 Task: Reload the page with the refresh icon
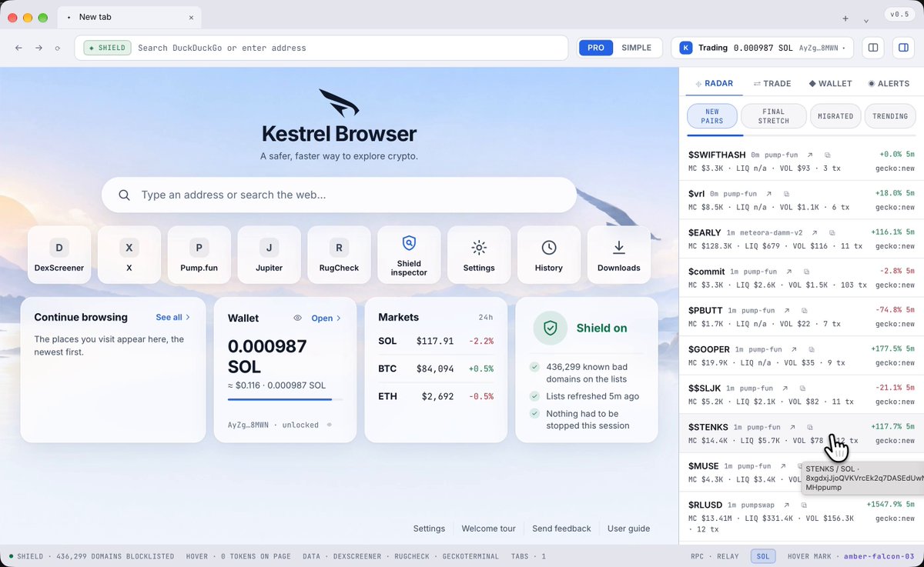[x=58, y=48]
